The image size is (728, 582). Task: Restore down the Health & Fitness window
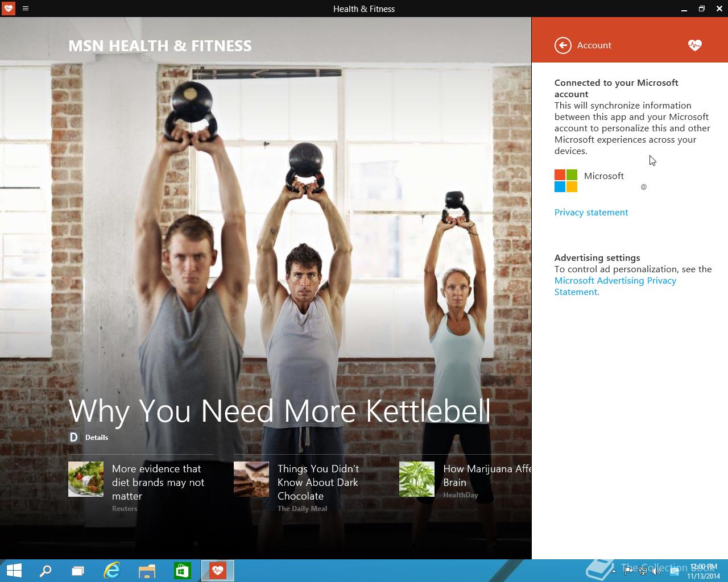pyautogui.click(x=702, y=9)
